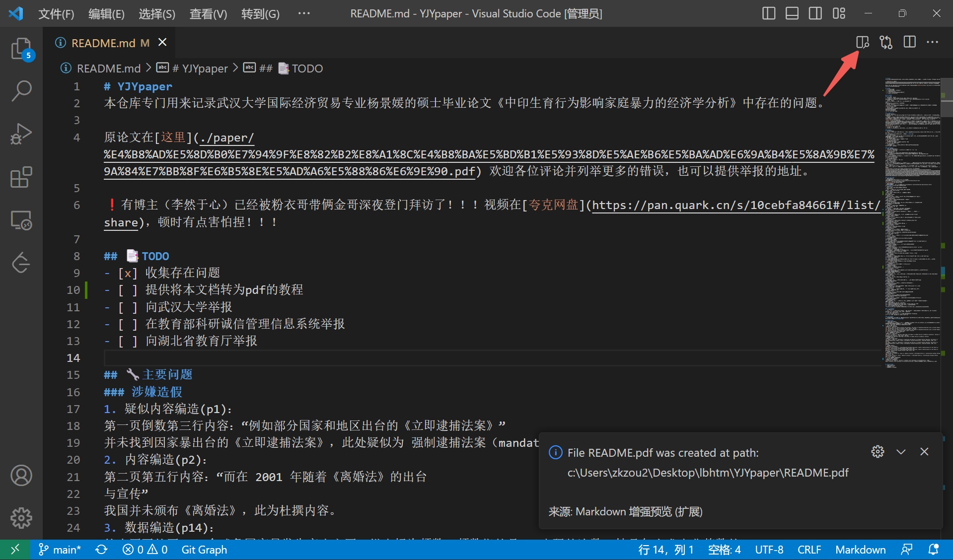This screenshot has height=560, width=953.
Task: Expand hidden menu items ellipsis
Action: click(x=304, y=13)
